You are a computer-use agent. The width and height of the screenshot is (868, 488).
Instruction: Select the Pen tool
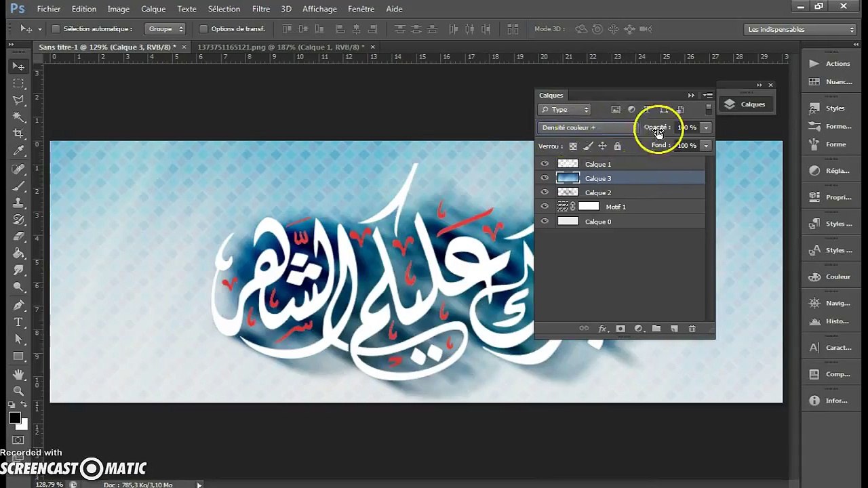pos(18,305)
